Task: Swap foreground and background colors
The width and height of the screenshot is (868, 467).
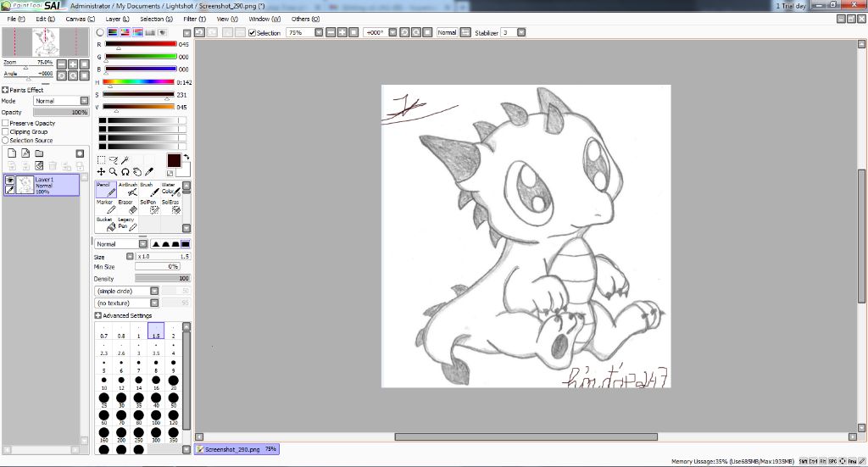Action: [x=186, y=157]
